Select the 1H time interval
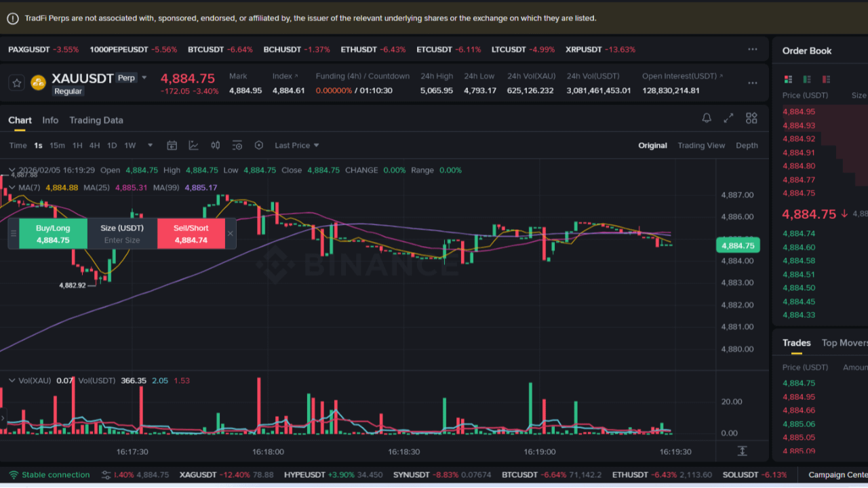The width and height of the screenshot is (868, 488). pyautogui.click(x=77, y=145)
